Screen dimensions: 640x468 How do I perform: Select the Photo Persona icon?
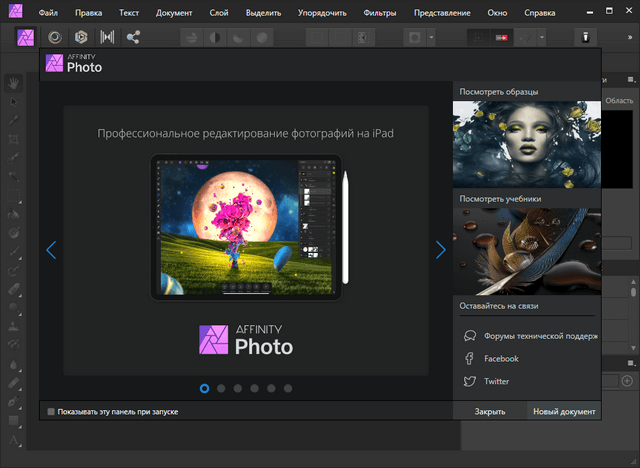tap(27, 37)
